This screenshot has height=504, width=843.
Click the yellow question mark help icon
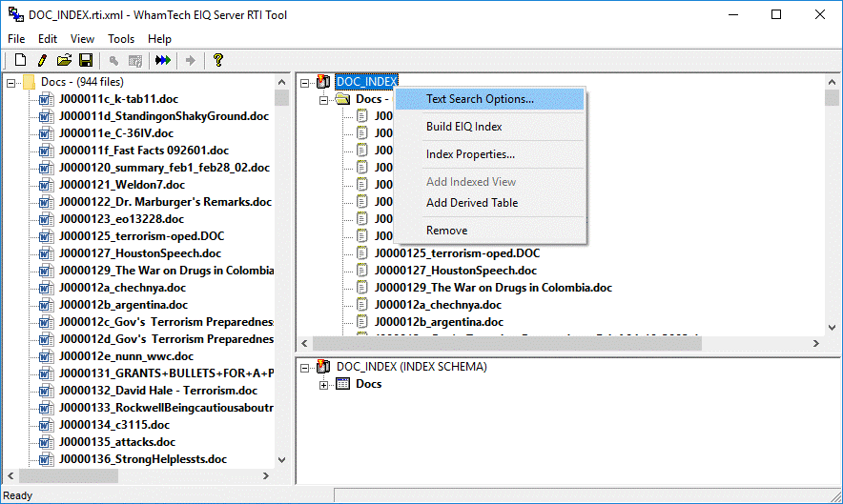217,60
